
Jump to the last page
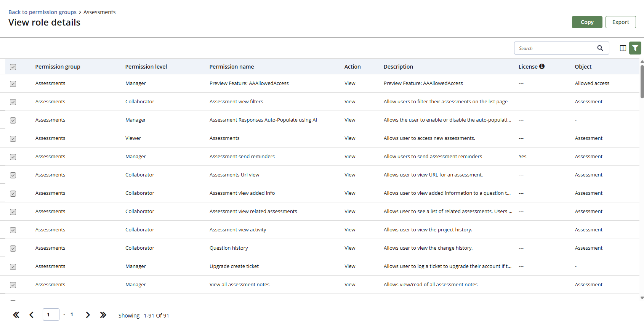(103, 315)
